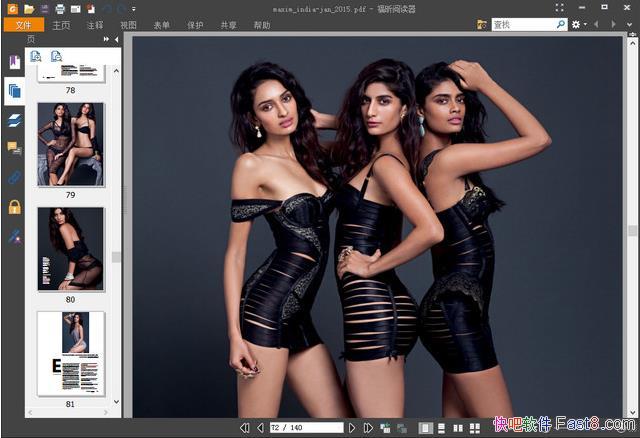Viewport: 640px width, 438px height.
Task: Collapse the page thumbnails navigation panel
Action: (116, 39)
